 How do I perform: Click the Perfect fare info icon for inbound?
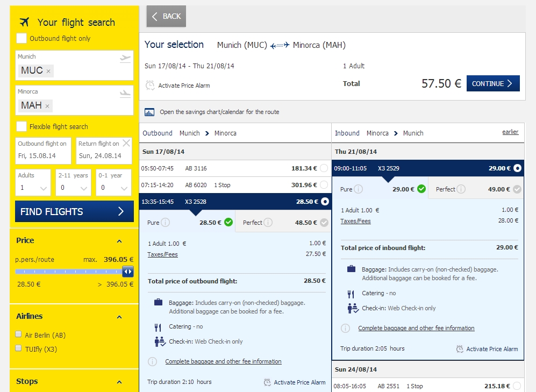(x=461, y=189)
